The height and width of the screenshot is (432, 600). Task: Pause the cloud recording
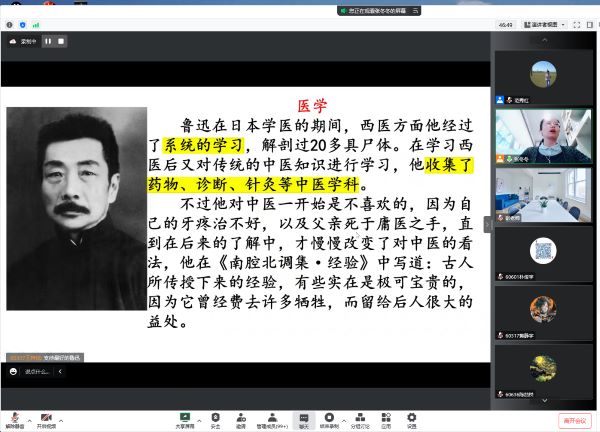click(x=48, y=42)
